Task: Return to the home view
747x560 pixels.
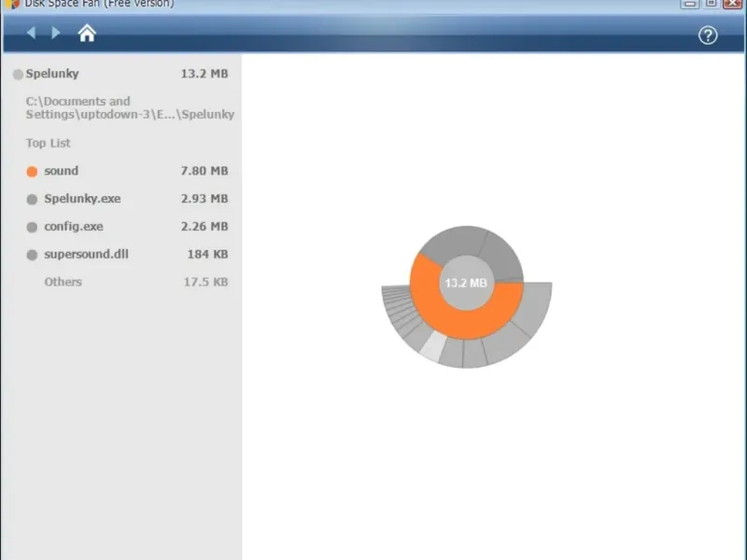Action: click(x=87, y=34)
